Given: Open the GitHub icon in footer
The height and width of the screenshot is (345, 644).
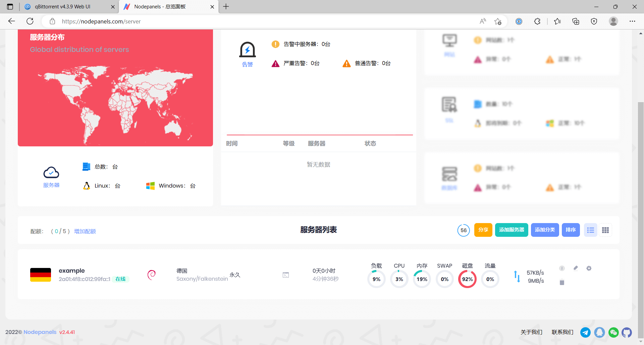Looking at the screenshot, I should pyautogui.click(x=627, y=332).
